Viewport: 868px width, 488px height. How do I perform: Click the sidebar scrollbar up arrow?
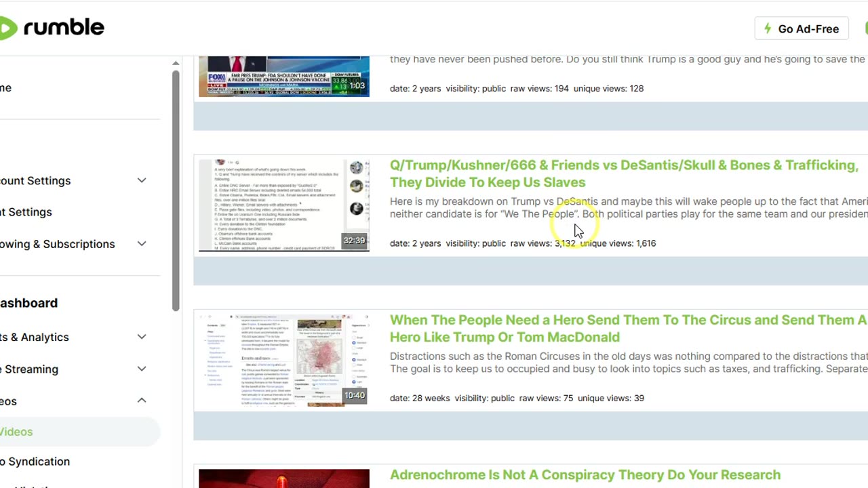(176, 63)
